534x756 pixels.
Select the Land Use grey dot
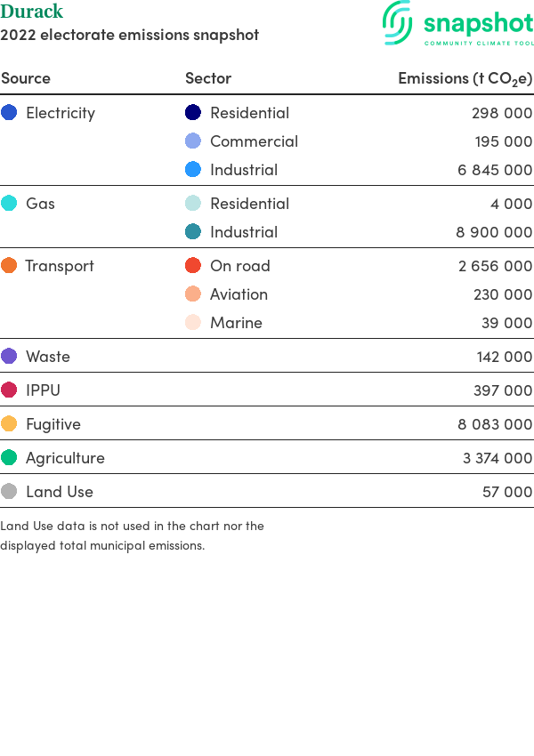(9, 491)
